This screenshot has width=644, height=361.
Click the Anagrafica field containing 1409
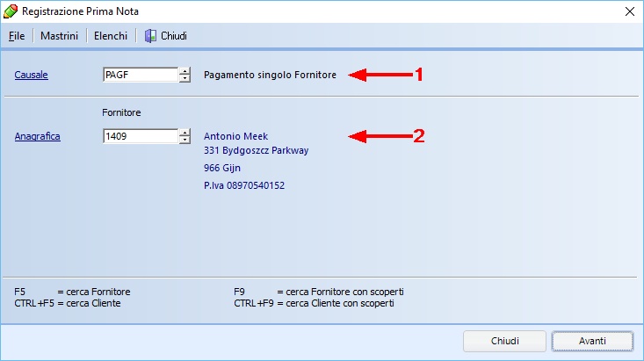[140, 136]
